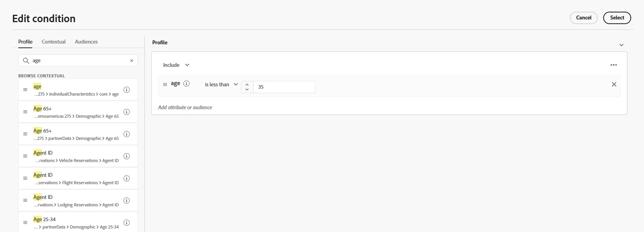Click drag handle of Flight Reservations Agent ID

click(25, 178)
